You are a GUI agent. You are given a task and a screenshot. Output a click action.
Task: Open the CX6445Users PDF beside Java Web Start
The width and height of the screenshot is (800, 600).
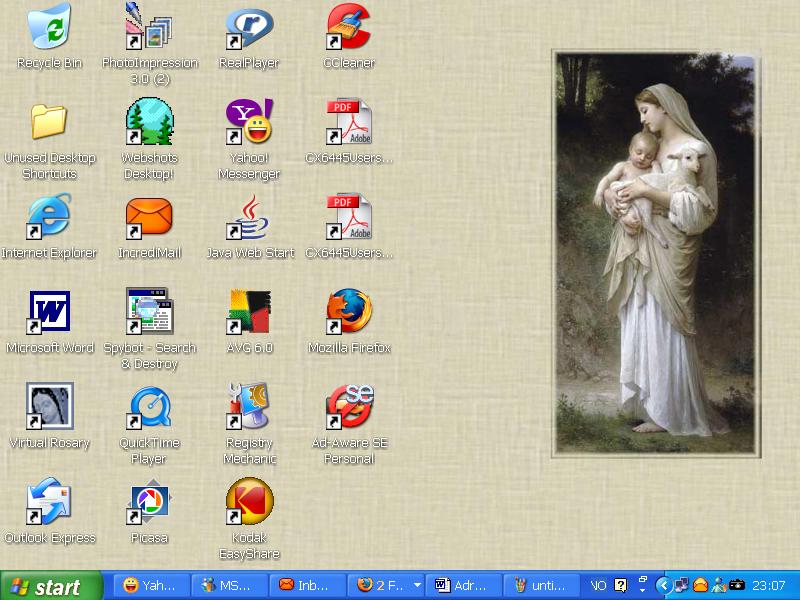point(349,217)
